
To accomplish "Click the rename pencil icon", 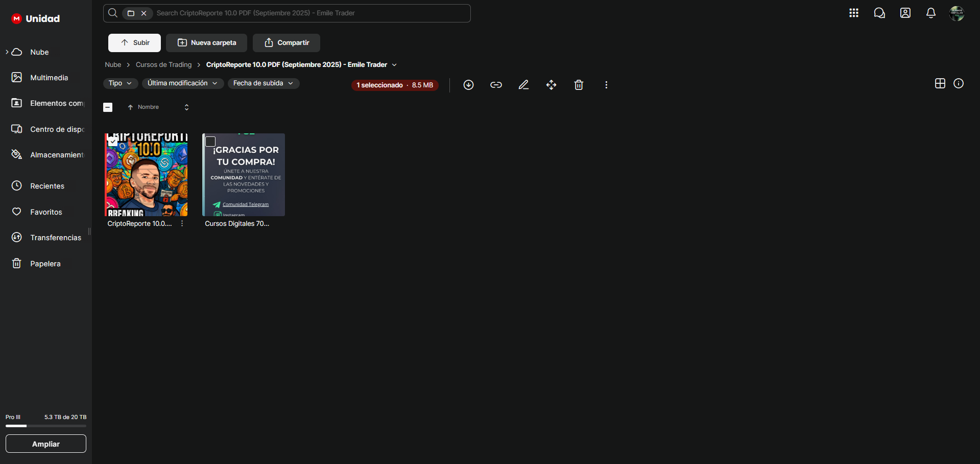I will (x=523, y=85).
